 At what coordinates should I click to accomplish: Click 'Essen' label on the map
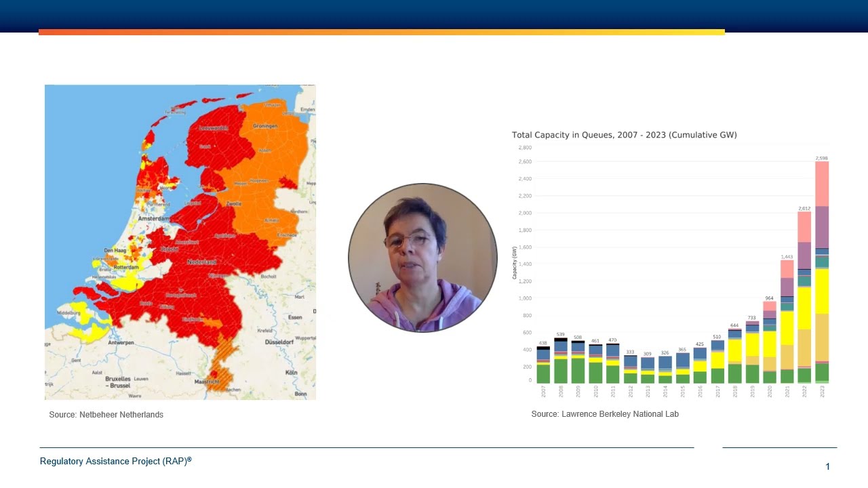(295, 317)
